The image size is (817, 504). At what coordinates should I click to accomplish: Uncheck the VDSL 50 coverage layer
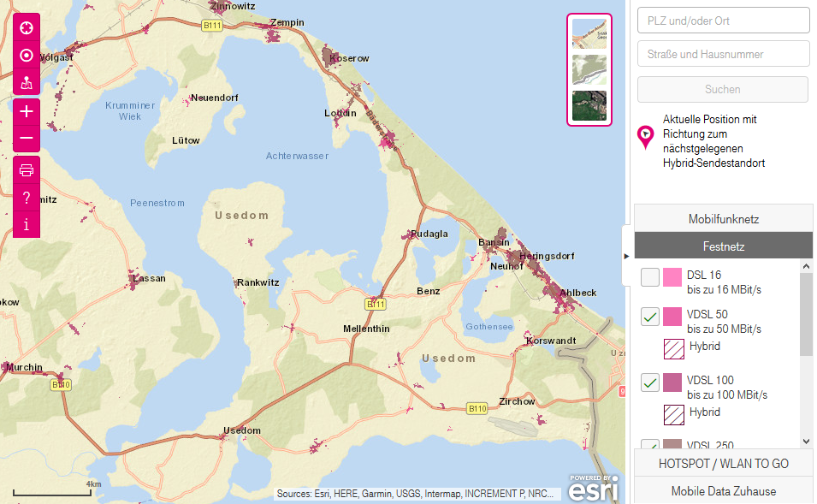pos(649,317)
